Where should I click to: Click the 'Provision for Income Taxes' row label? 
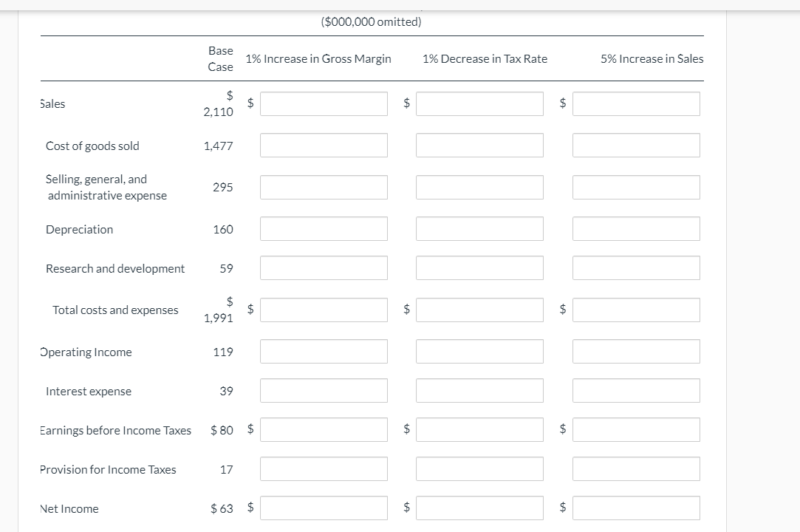point(108,470)
